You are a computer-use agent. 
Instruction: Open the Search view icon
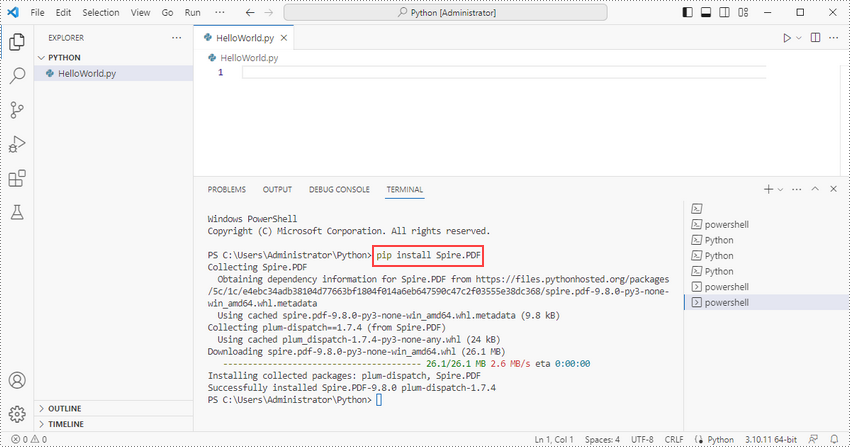(x=17, y=76)
